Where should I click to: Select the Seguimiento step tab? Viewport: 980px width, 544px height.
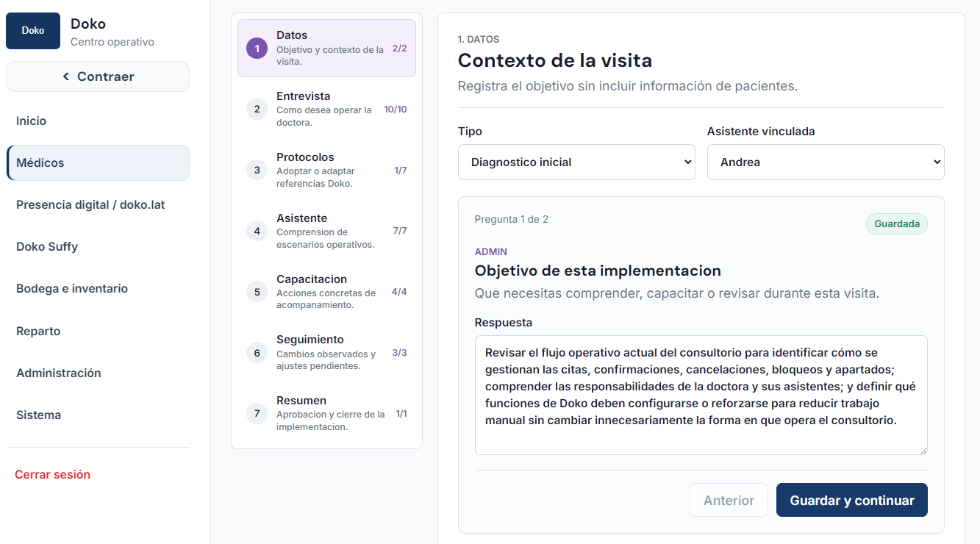click(326, 353)
